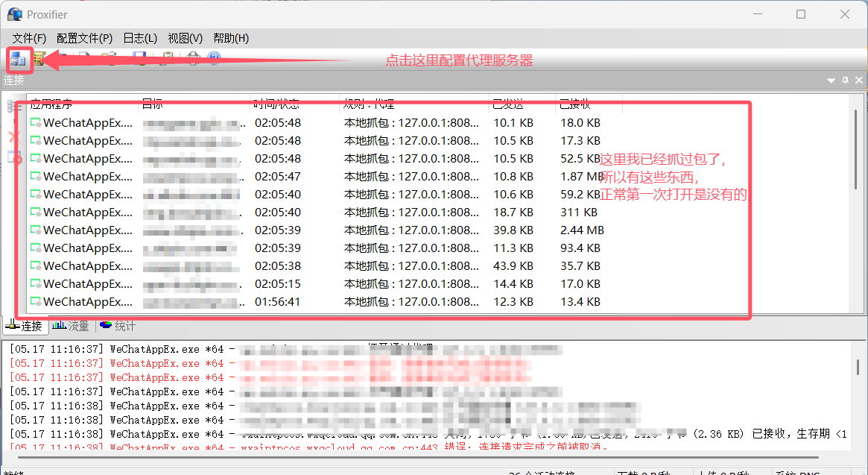Open the 日志(L) menu

[140, 38]
